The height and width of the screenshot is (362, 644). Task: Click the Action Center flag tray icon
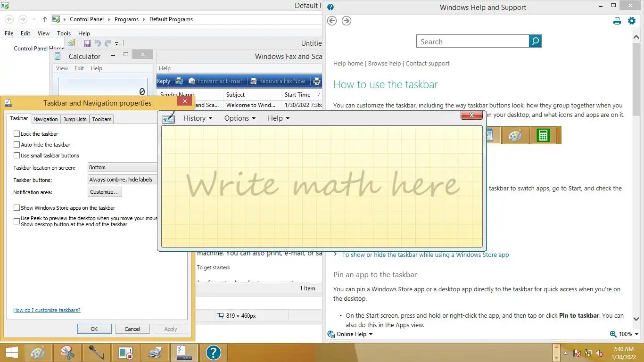(x=577, y=353)
